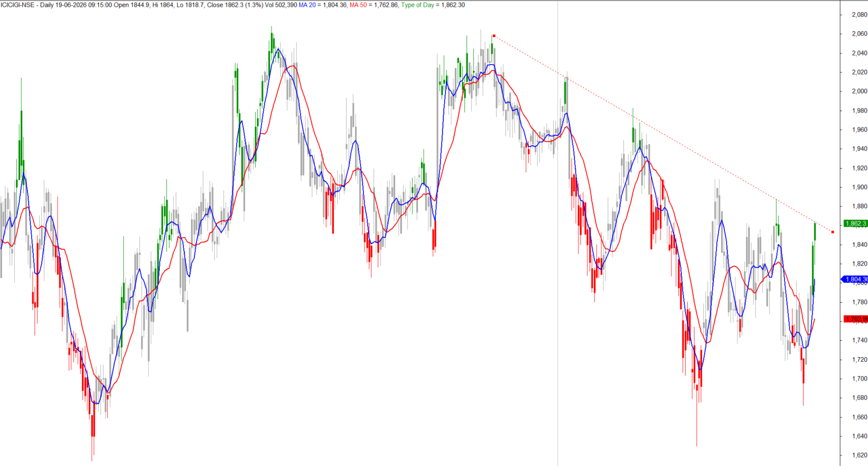Click the dashed red trendline

pyautogui.click(x=660, y=133)
